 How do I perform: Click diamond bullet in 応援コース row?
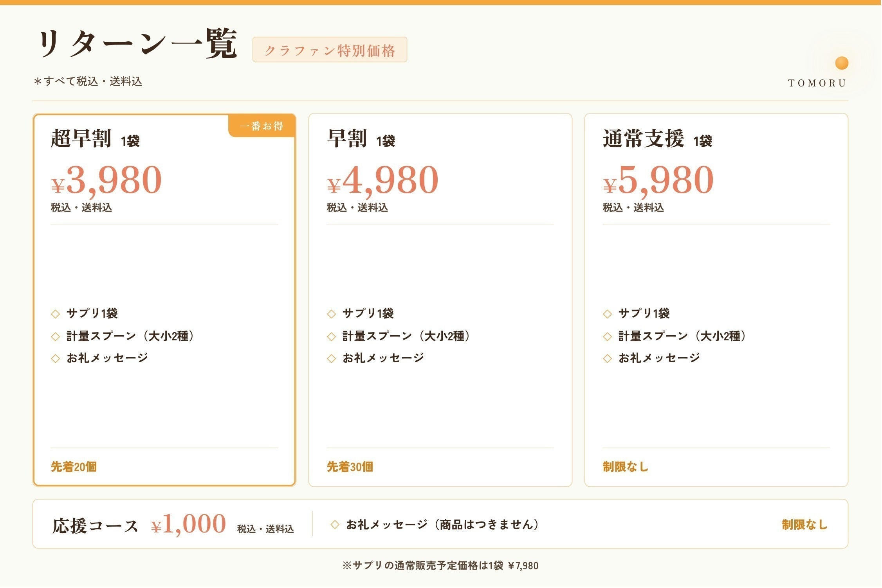[x=335, y=525]
